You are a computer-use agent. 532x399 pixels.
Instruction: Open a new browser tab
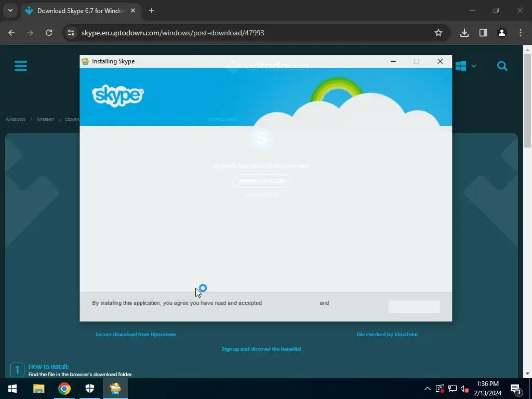(x=152, y=10)
